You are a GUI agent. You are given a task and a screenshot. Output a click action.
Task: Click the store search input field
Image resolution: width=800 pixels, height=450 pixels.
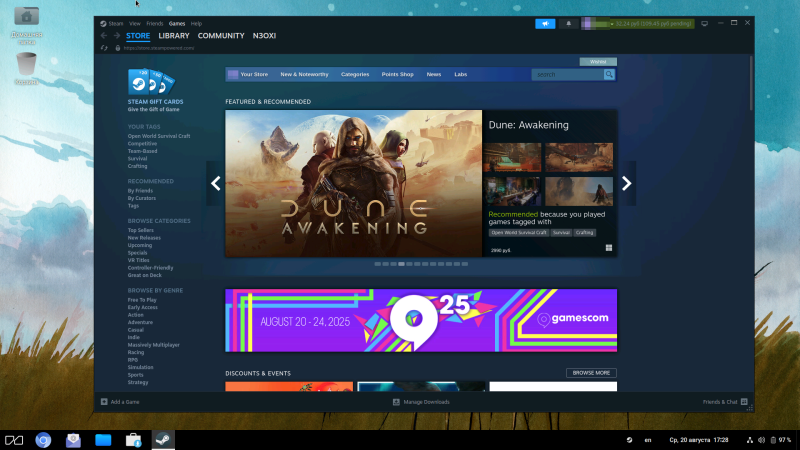(567, 74)
